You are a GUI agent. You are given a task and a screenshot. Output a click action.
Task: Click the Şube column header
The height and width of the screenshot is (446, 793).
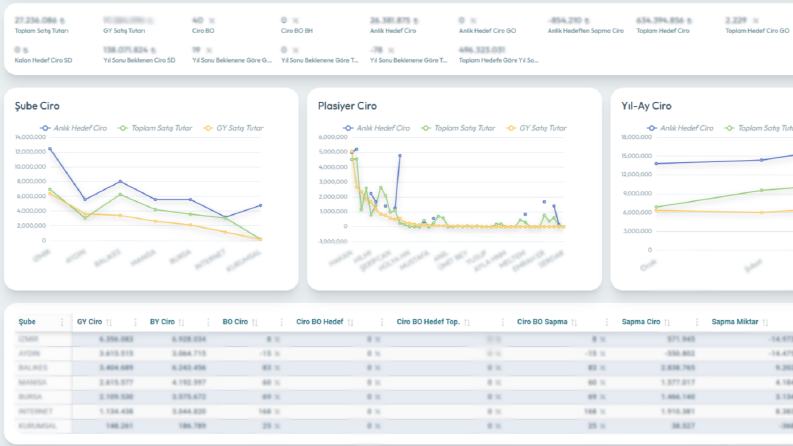27,322
